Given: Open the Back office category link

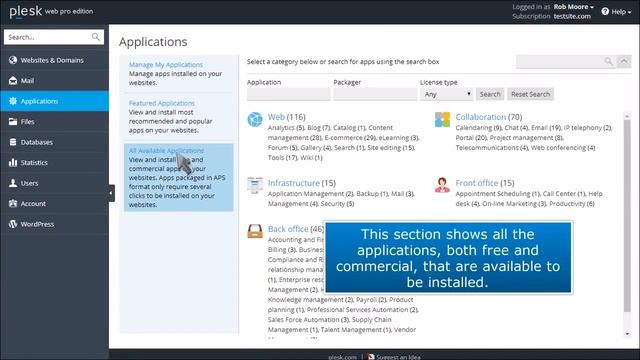Looking at the screenshot, I should click(x=288, y=229).
